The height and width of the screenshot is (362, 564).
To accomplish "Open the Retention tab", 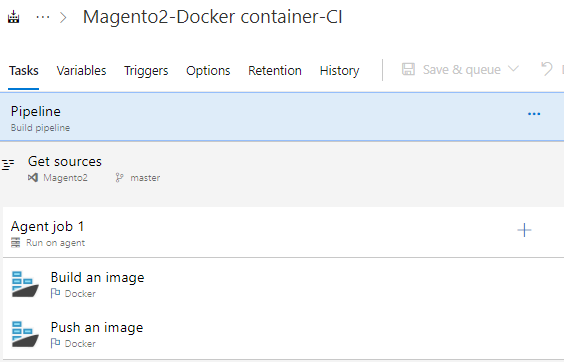I will pyautogui.click(x=275, y=71).
